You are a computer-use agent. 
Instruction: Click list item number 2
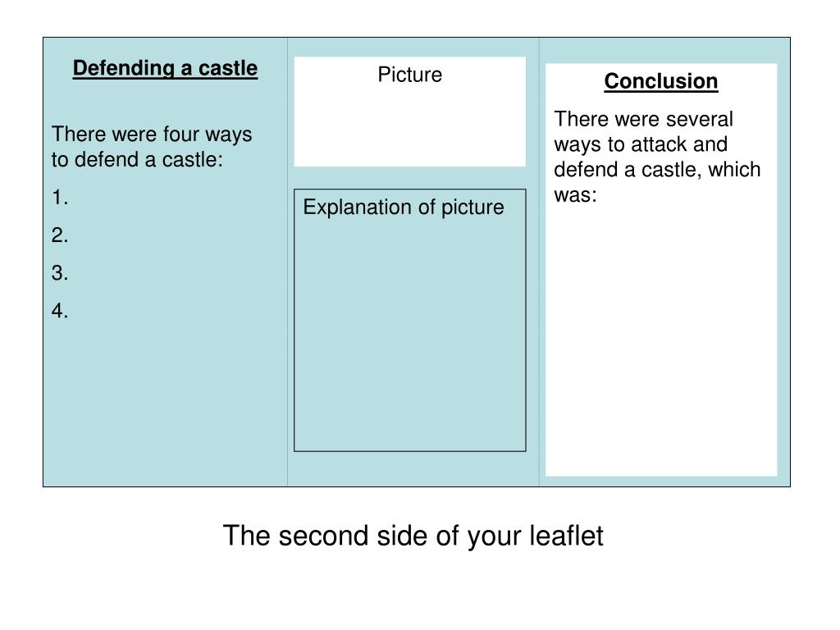[60, 235]
